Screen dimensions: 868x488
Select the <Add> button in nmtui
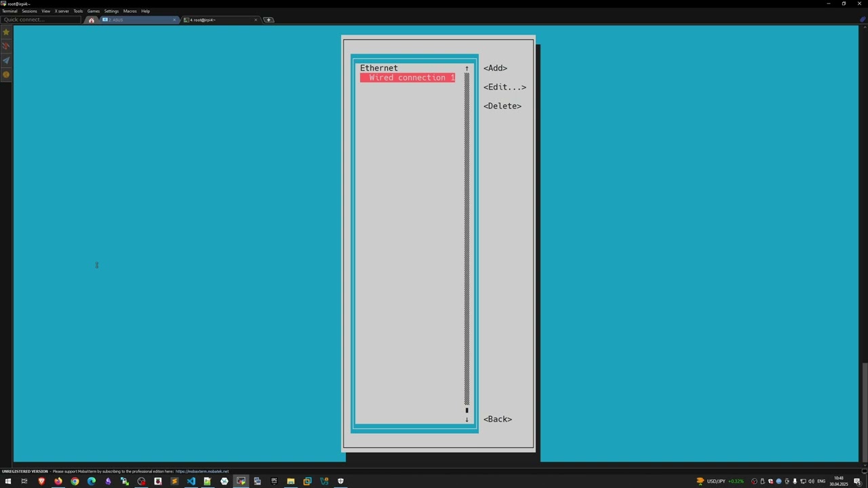(x=495, y=68)
